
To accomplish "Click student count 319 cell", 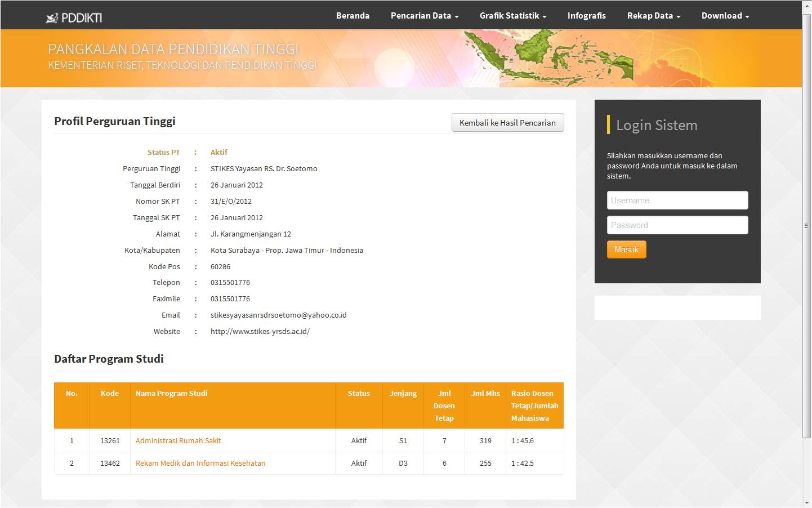I will pos(485,441).
